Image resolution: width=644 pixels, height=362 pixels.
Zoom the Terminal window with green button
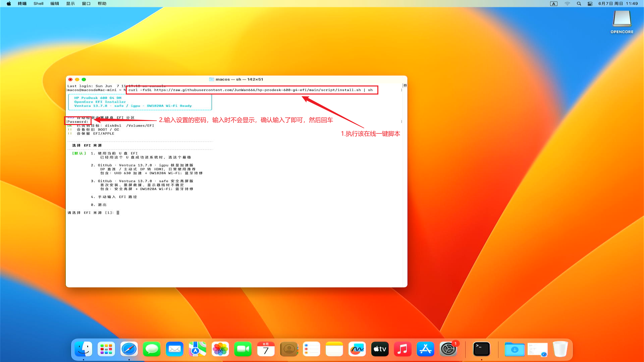pyautogui.click(x=84, y=79)
